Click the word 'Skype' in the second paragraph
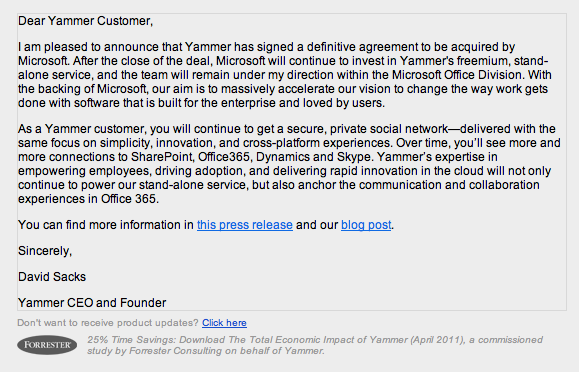The height and width of the screenshot is (372, 579). (354, 157)
